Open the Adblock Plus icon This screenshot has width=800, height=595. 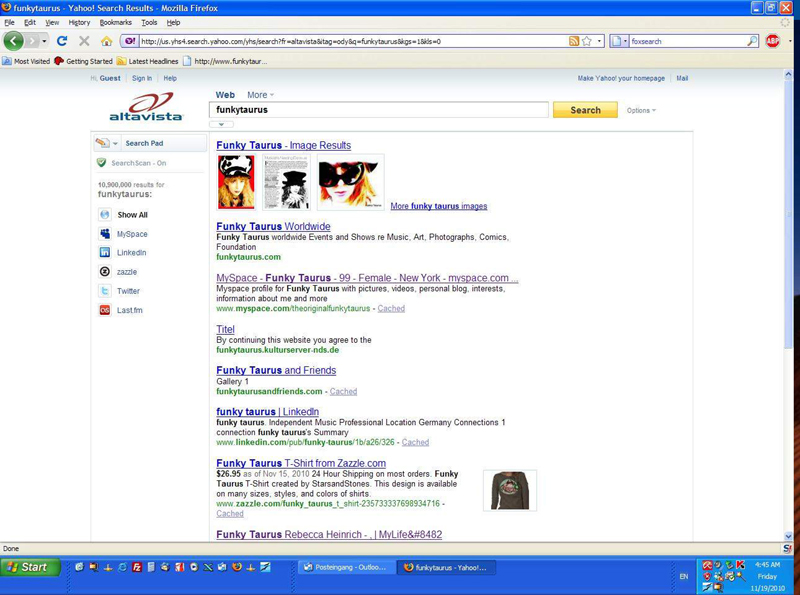pyautogui.click(x=772, y=41)
